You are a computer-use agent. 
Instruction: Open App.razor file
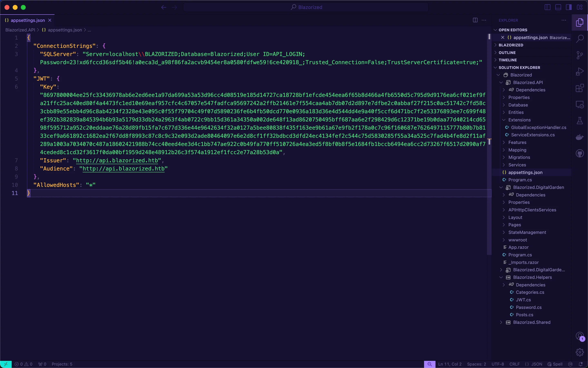point(519,247)
